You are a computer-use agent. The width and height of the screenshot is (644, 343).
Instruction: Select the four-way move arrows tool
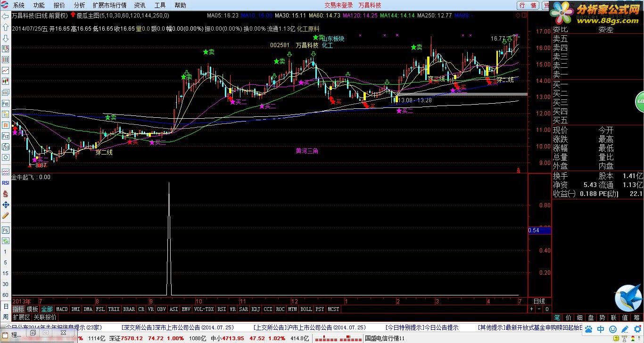(5, 204)
